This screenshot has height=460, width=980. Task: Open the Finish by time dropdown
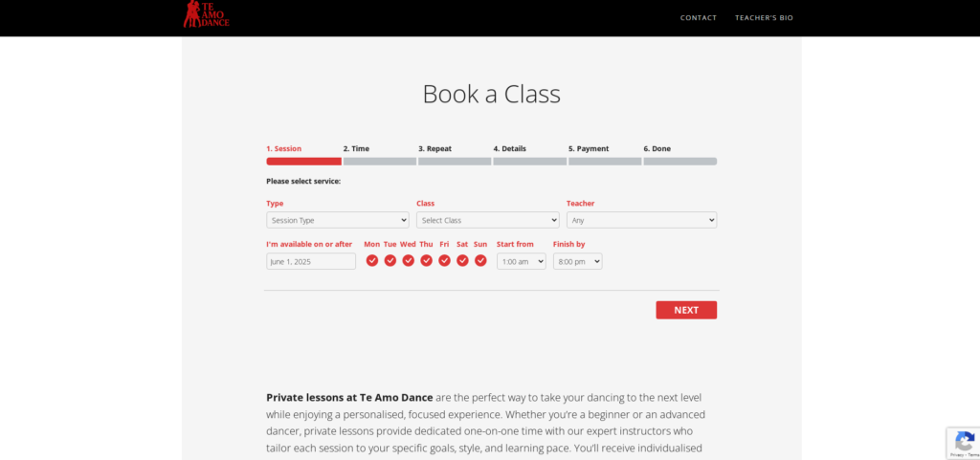click(x=577, y=261)
